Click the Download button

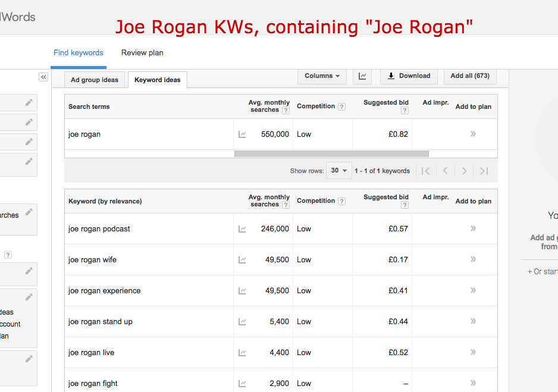pyautogui.click(x=409, y=76)
